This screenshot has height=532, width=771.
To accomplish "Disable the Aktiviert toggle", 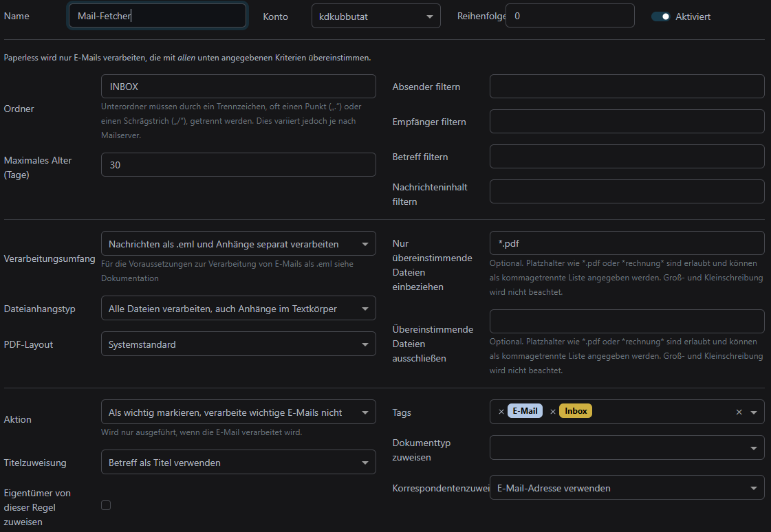I will (x=660, y=16).
